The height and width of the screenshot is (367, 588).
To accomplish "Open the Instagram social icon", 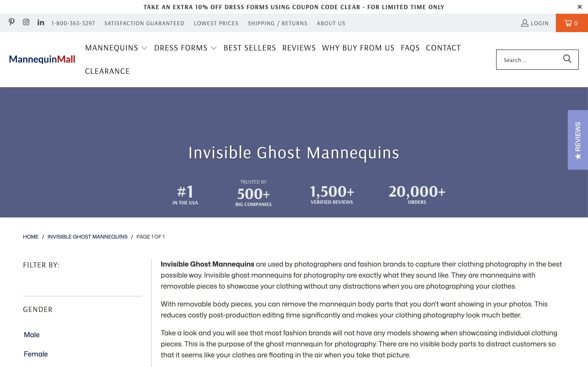I will tap(26, 22).
